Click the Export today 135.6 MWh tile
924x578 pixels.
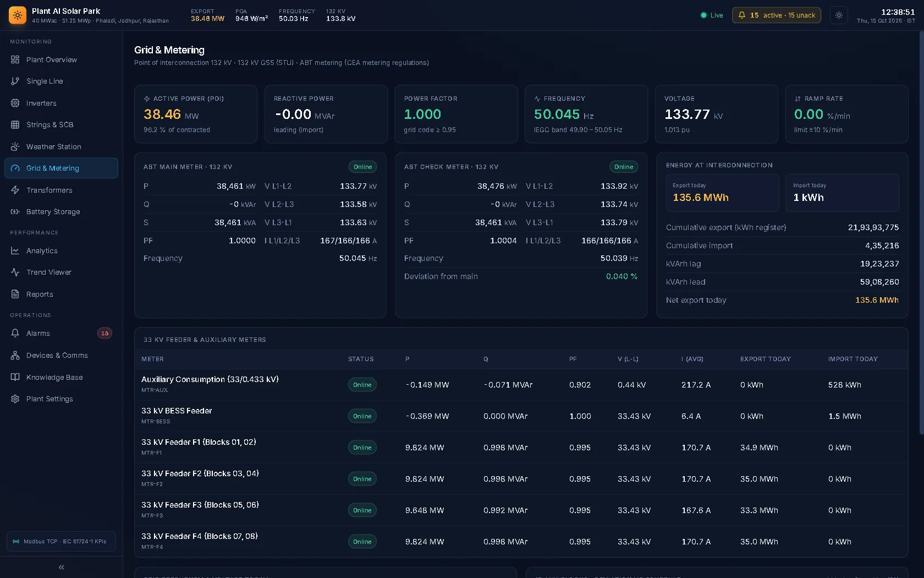pos(722,193)
